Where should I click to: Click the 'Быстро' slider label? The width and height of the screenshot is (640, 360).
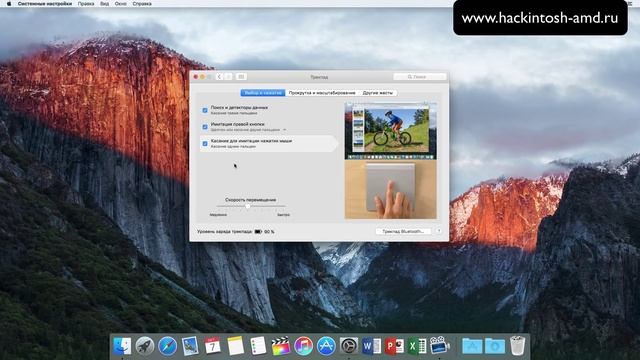coord(283,215)
